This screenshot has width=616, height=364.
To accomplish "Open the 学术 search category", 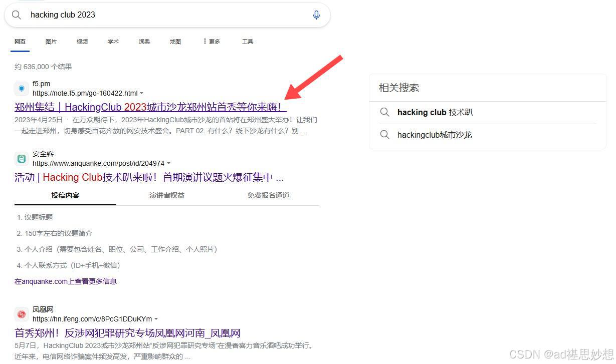I will [113, 42].
